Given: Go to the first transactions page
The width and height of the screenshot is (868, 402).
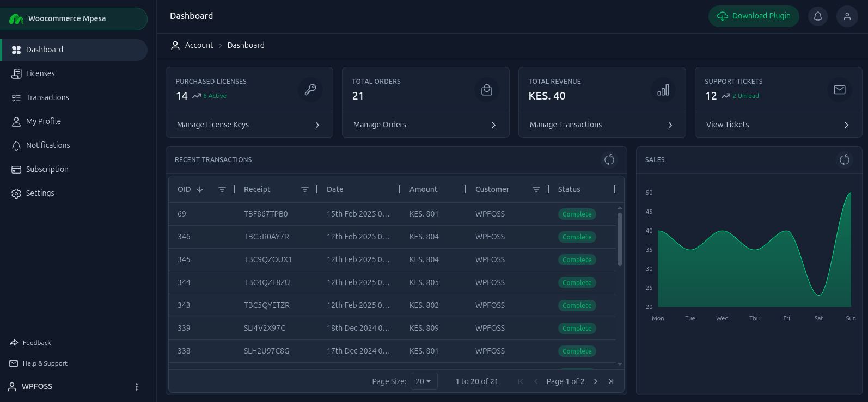Looking at the screenshot, I should [521, 381].
